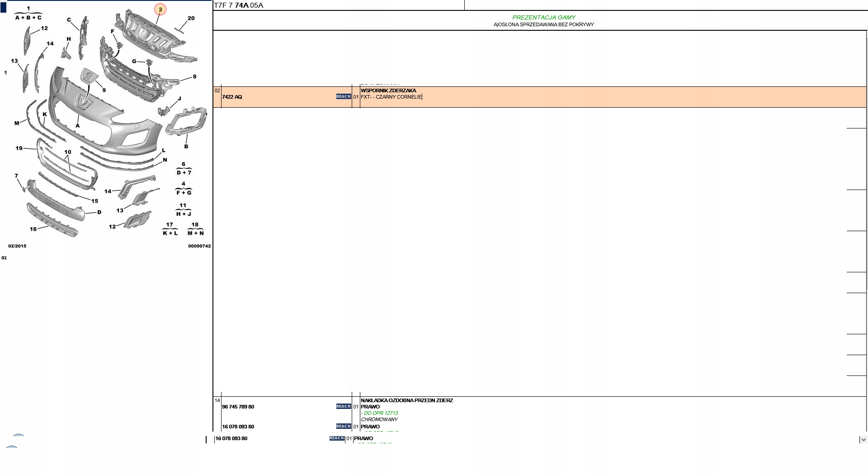Click callout 4 above F + G
Viewport: 868px width, 475px height.
(x=183, y=184)
